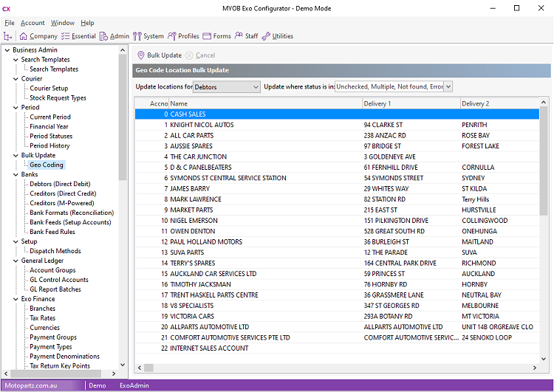
Task: Select Courier Setup tree item
Action: point(49,89)
